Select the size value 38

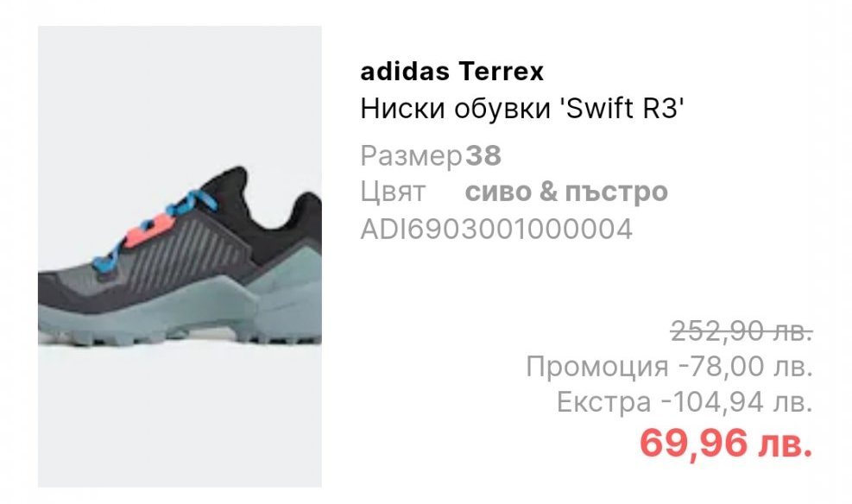point(483,156)
